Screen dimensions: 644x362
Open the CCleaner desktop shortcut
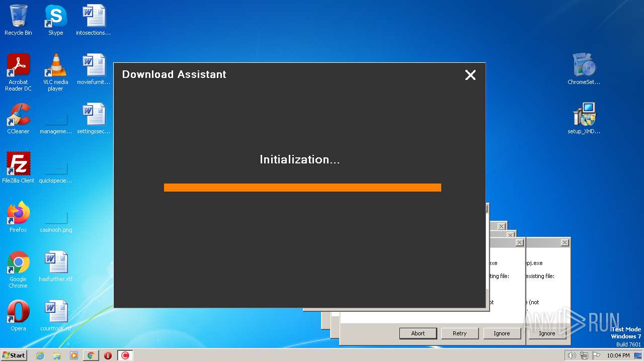click(x=18, y=119)
